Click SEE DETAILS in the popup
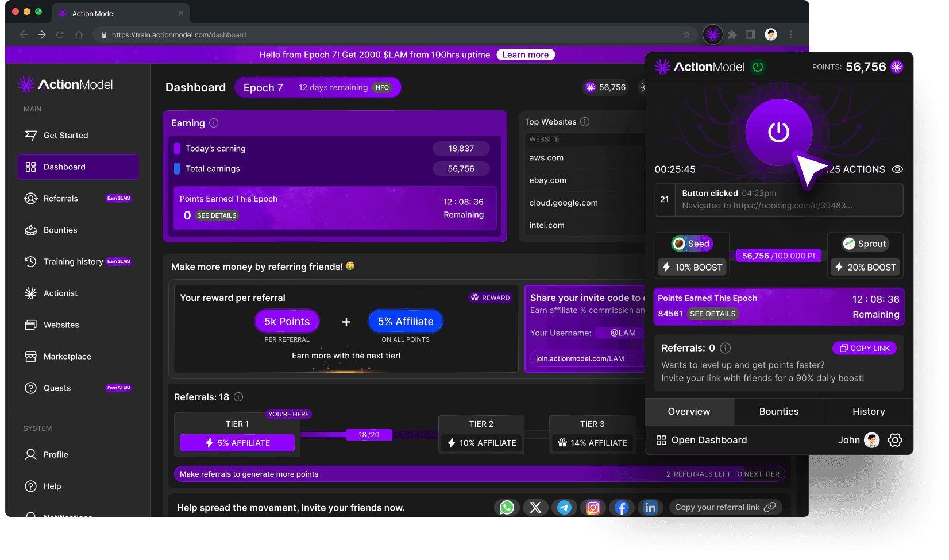949x560 pixels. click(x=713, y=314)
